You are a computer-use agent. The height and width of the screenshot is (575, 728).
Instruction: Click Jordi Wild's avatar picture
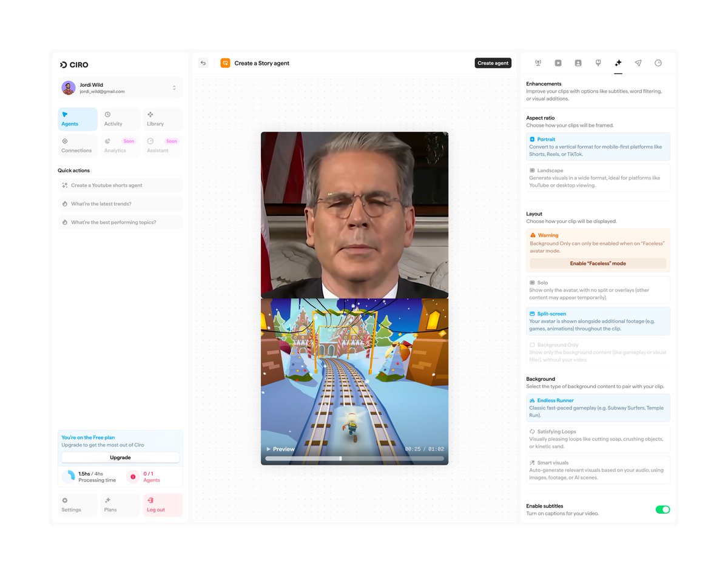[x=69, y=88]
